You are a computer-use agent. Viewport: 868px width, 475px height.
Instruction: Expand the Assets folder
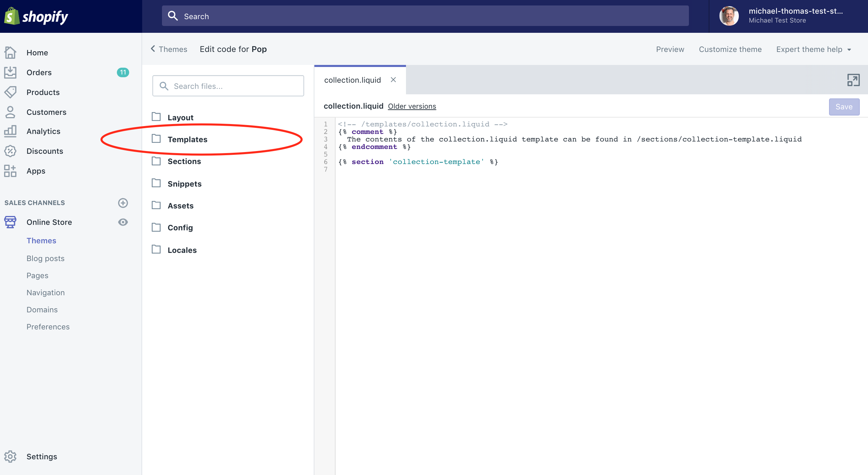point(180,206)
